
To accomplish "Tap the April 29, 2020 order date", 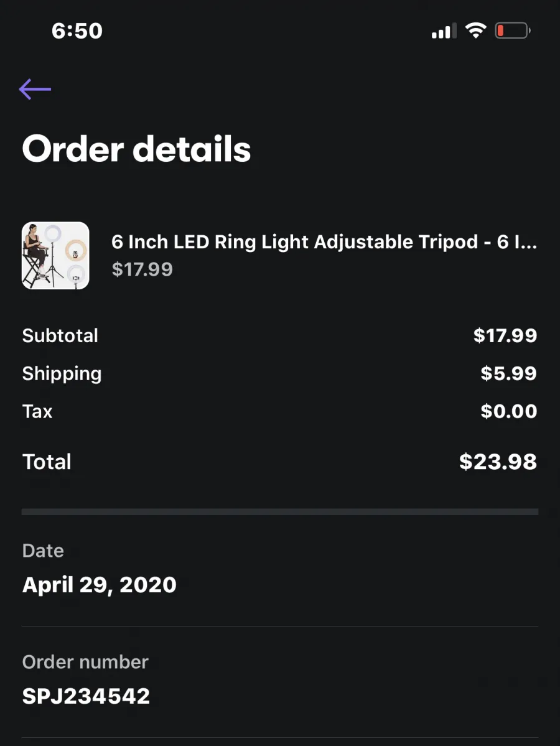I will point(100,585).
